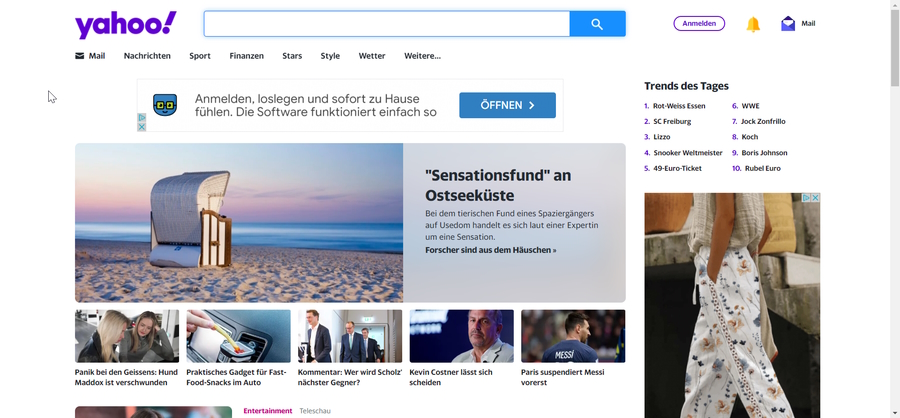Click the AdChoices icon on banner ad

click(142, 117)
